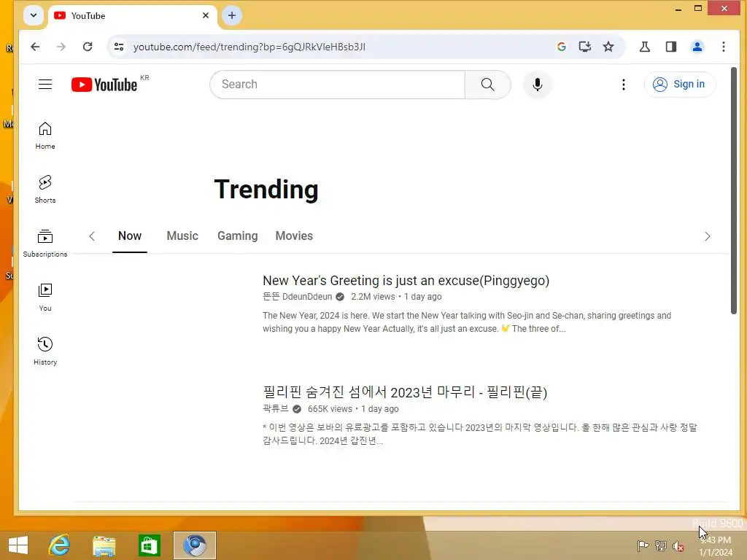
Task: Click the address bar URL
Action: 249,47
